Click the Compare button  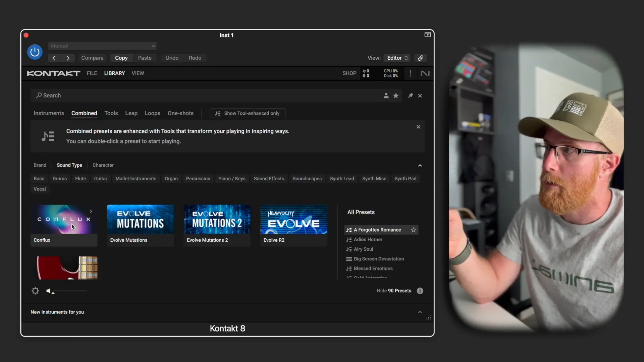click(x=92, y=58)
